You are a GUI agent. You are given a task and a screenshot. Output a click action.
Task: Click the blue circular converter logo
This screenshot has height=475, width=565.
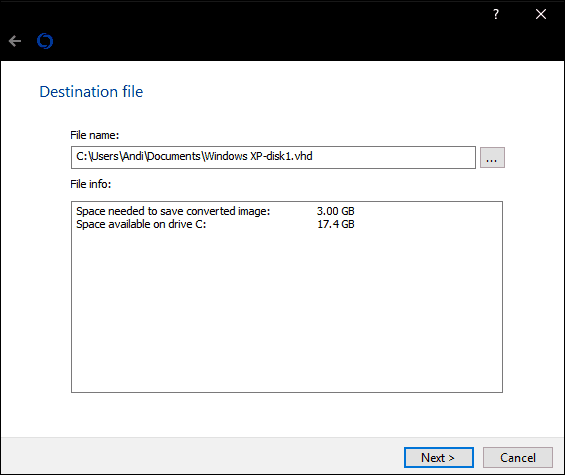point(45,41)
